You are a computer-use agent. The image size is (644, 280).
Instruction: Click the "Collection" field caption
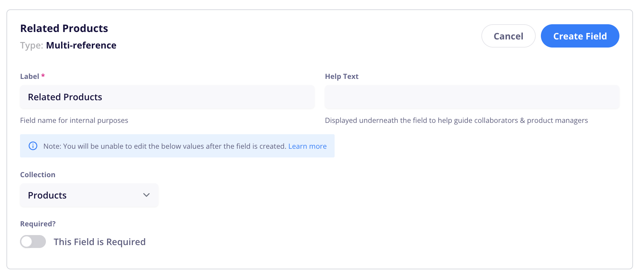point(38,175)
